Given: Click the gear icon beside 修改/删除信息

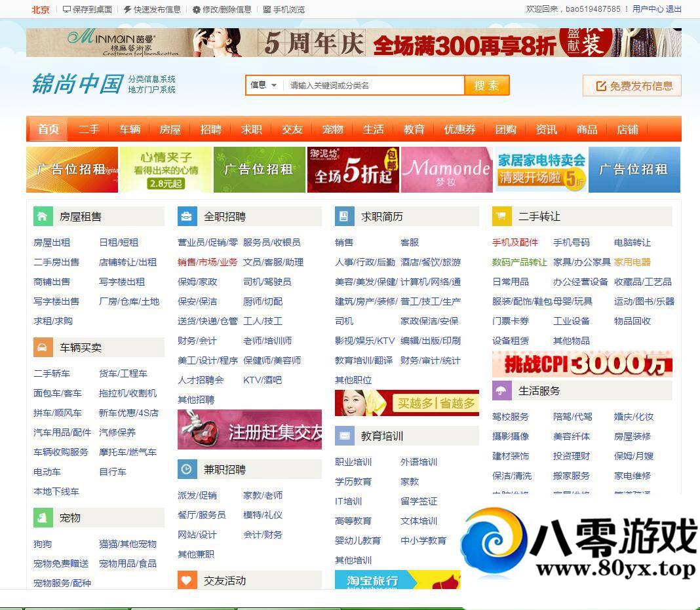Looking at the screenshot, I should point(197,9).
